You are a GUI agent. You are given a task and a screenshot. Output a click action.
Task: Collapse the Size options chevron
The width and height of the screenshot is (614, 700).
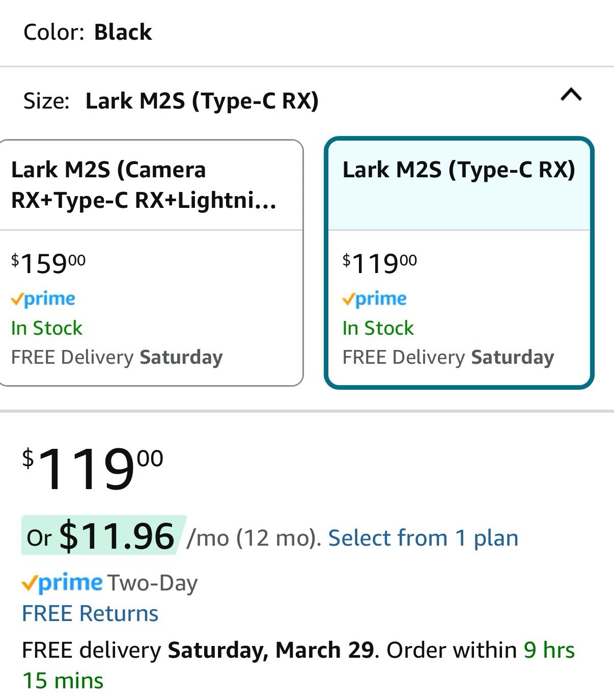(x=571, y=95)
